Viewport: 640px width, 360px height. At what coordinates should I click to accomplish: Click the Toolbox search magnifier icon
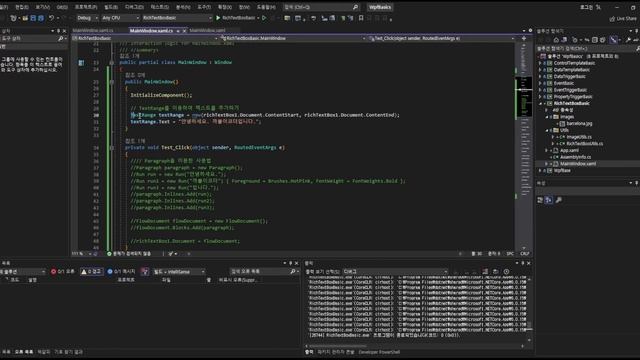(61, 38)
